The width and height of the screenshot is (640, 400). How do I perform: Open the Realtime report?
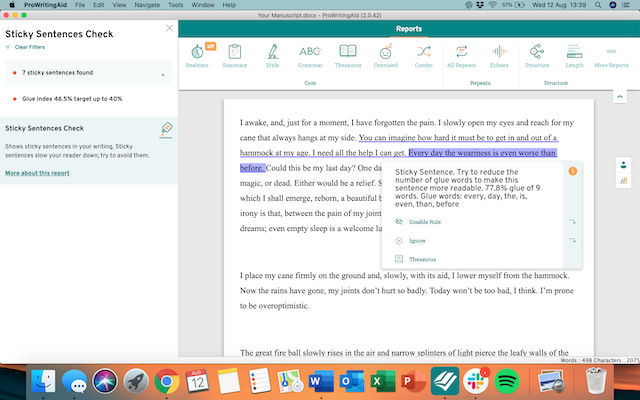[197, 56]
